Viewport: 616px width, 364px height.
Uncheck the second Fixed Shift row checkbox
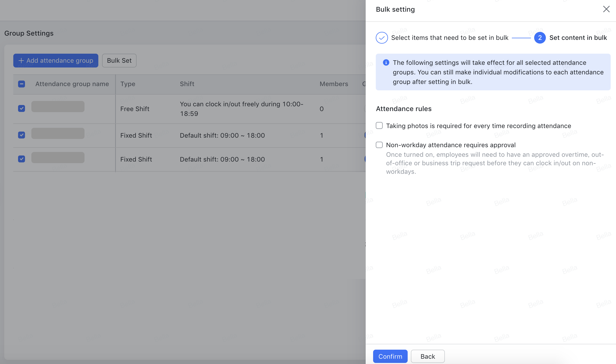point(21,159)
